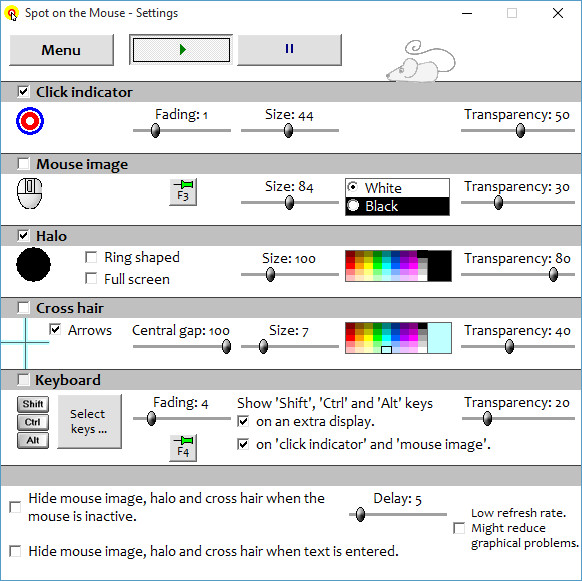Screen dimensions: 582x581
Task: Uncheck the Halo checkbox
Action: (x=23, y=236)
